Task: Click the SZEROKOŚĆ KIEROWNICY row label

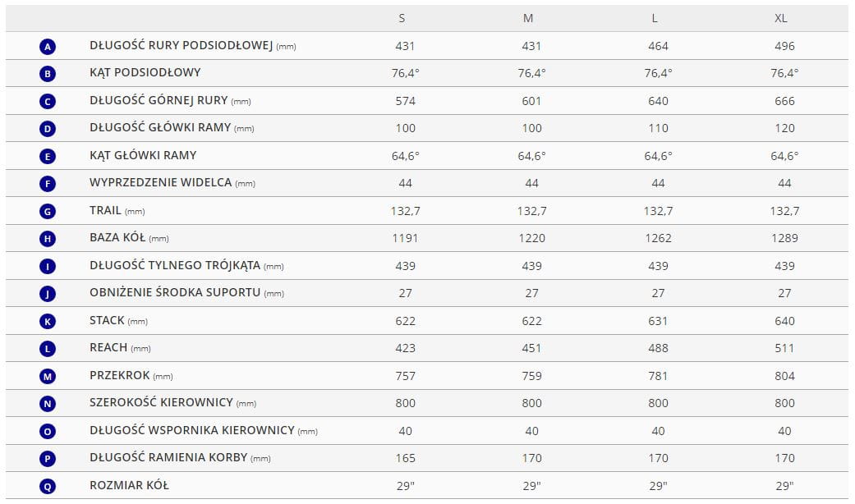Action: click(162, 402)
